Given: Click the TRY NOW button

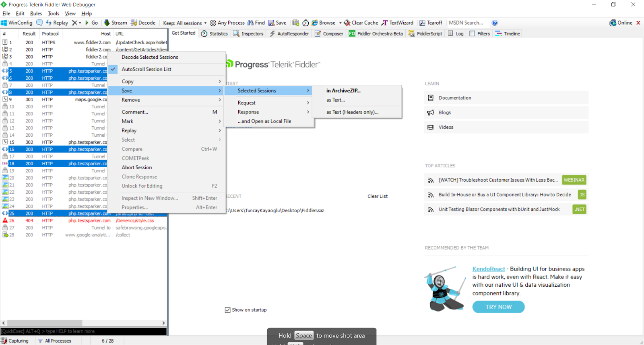Looking at the screenshot, I should pos(498,307).
